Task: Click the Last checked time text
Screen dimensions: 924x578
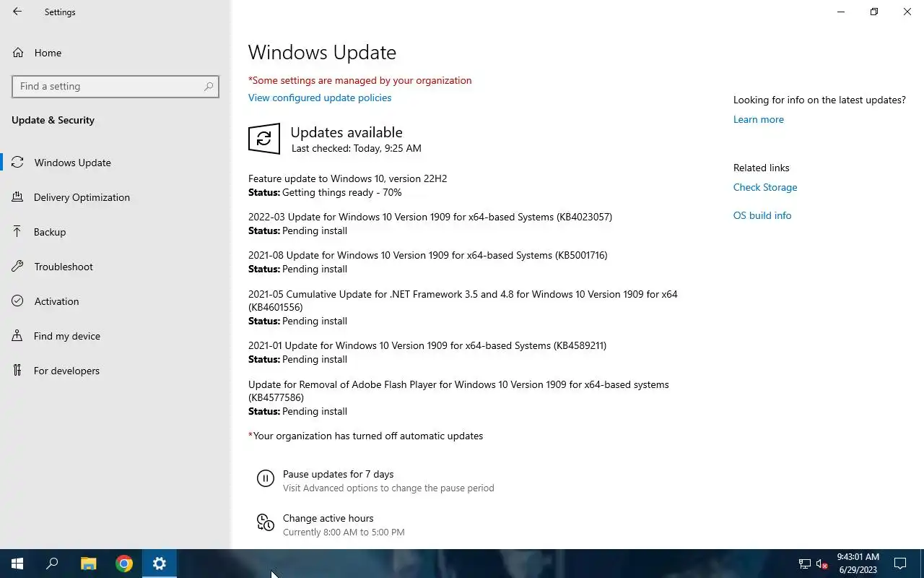Action: point(357,148)
